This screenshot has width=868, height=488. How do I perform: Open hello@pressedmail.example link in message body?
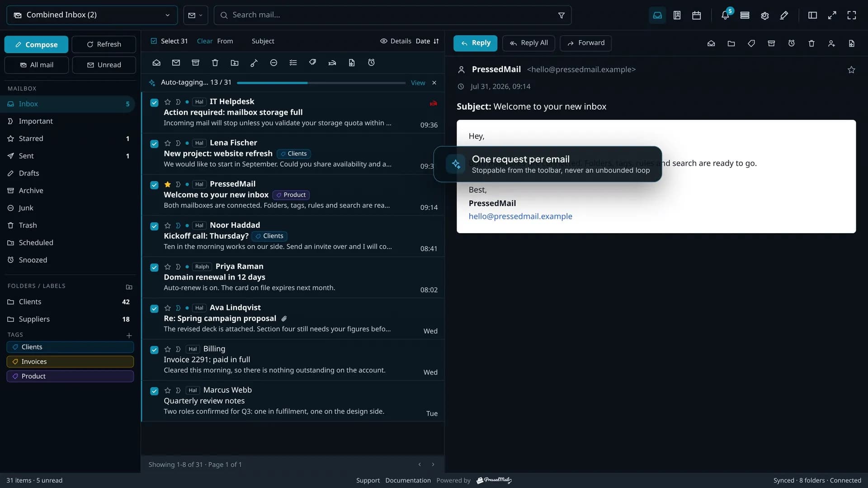pos(520,216)
